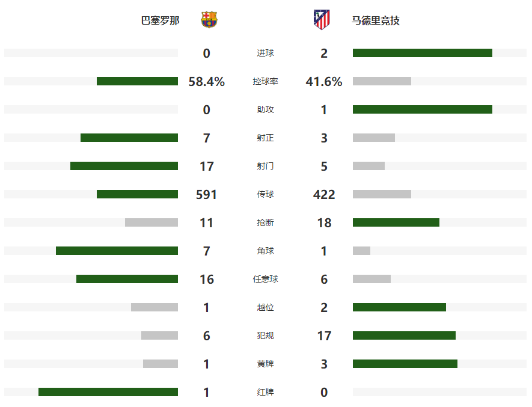This screenshot has width=532, height=407.
Task: Click the Barcelona club crest icon
Action: (x=209, y=20)
